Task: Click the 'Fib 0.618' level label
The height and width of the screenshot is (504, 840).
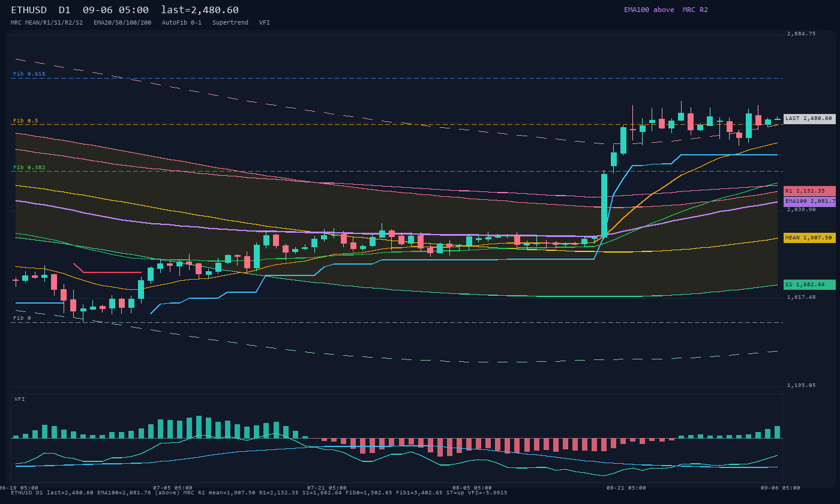Action: pyautogui.click(x=29, y=74)
